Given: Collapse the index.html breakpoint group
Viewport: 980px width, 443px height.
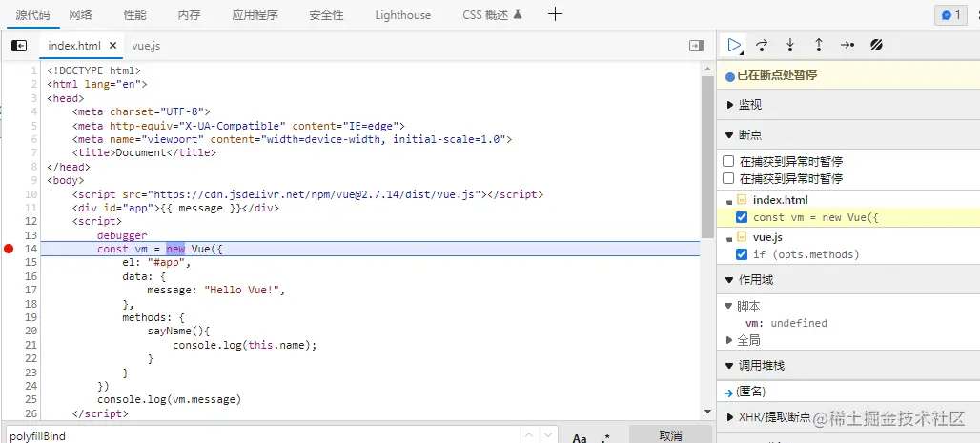Looking at the screenshot, I should (x=728, y=201).
